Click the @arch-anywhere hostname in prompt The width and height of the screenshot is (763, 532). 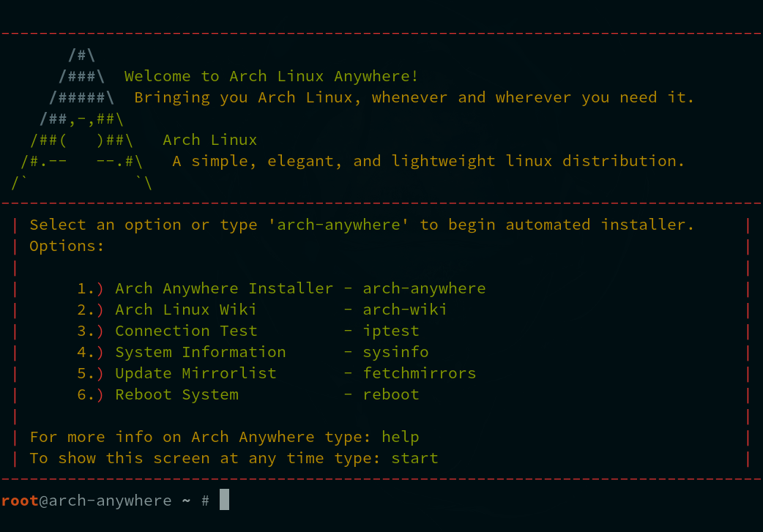pyautogui.click(x=105, y=501)
